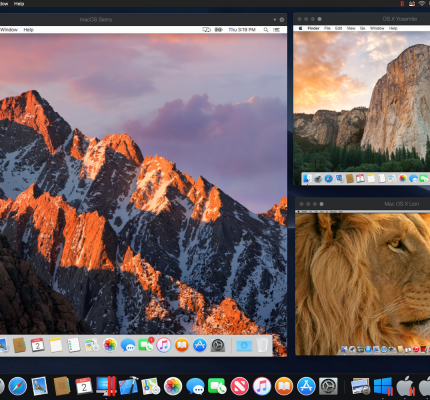Viewport: 430px width, 400px height.
Task: Open Window menu in Yosemite VM
Action: coord(377,28)
